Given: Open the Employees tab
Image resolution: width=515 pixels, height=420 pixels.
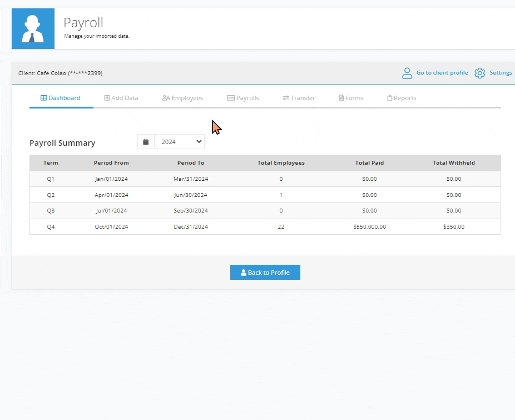Looking at the screenshot, I should (182, 98).
